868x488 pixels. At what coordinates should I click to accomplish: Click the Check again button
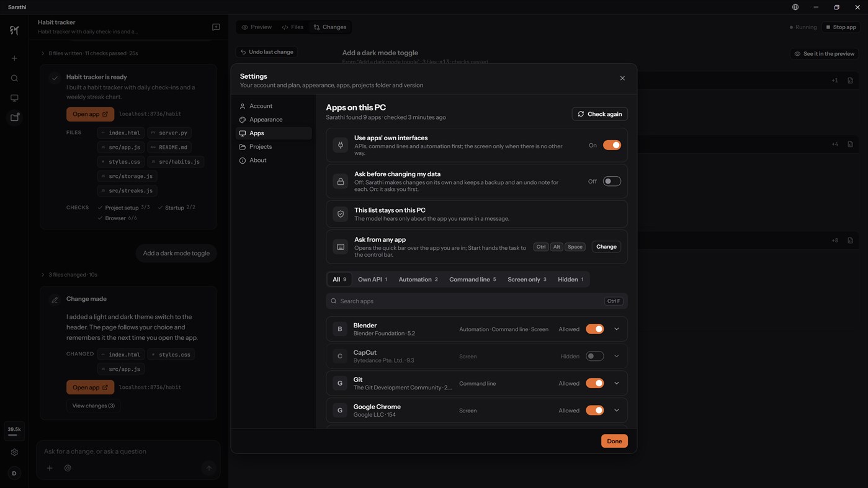click(x=599, y=114)
